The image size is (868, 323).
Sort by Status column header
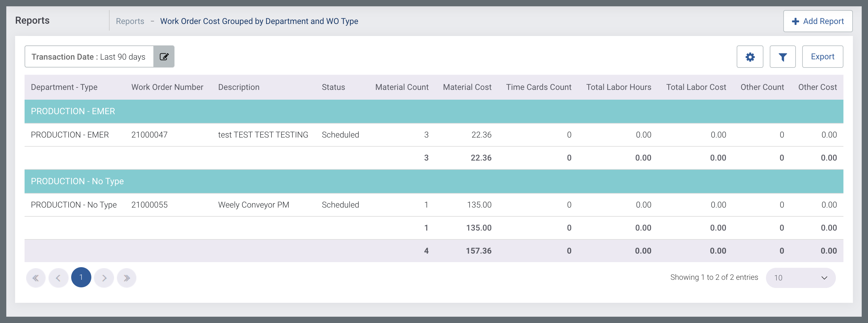(x=333, y=87)
